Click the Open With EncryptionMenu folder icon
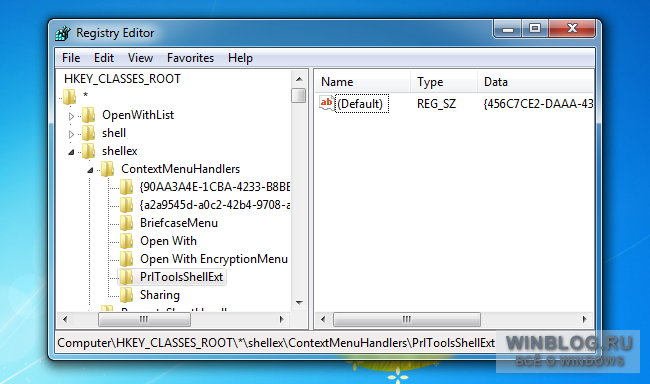Screen dimensions: 650x384 126,259
